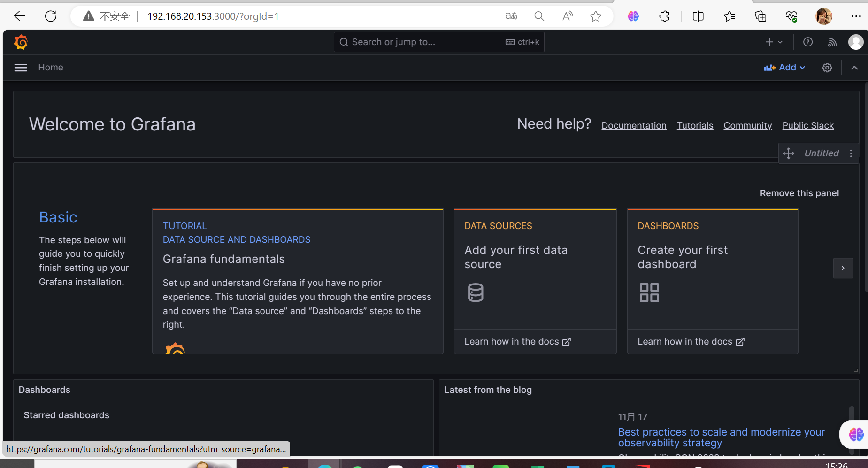This screenshot has width=868, height=468.
Task: Open the Documentation link
Action: pos(634,125)
